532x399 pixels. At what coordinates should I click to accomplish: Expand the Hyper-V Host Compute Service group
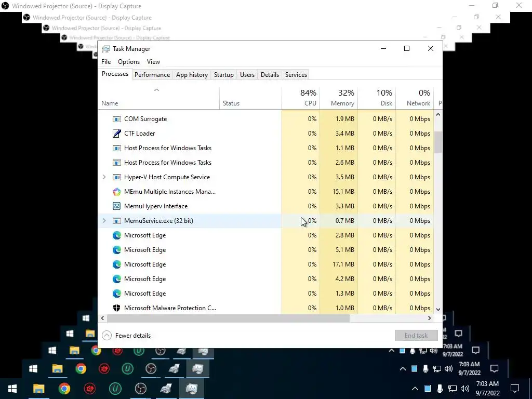pos(104,177)
